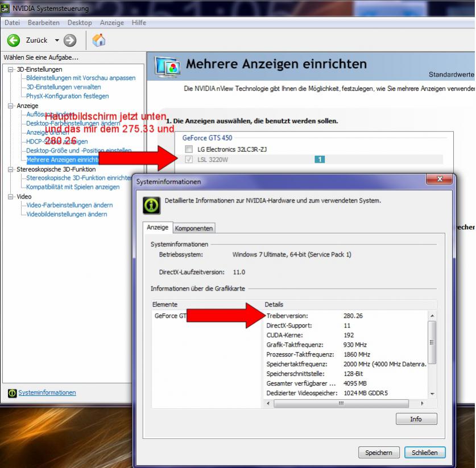Select the DirectX-Support 11 row
Screen dimensions: 476x468
click(346, 326)
